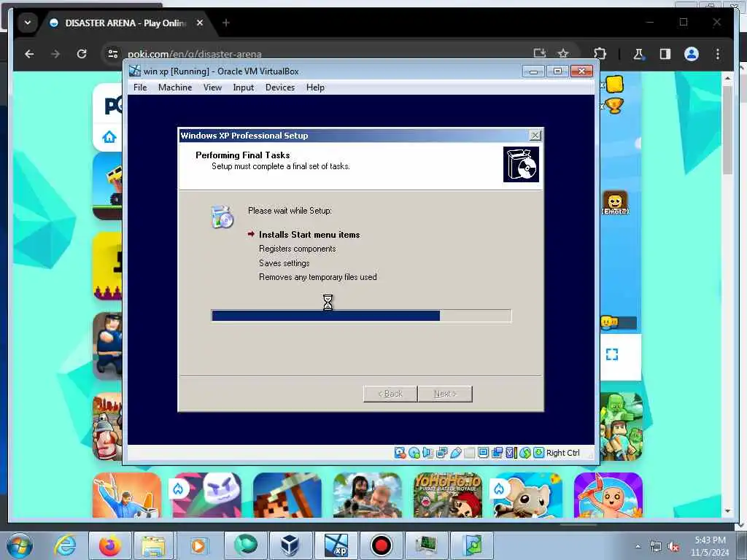Open the last green arrow taskbar icon
The width and height of the screenshot is (747, 560).
tap(471, 545)
